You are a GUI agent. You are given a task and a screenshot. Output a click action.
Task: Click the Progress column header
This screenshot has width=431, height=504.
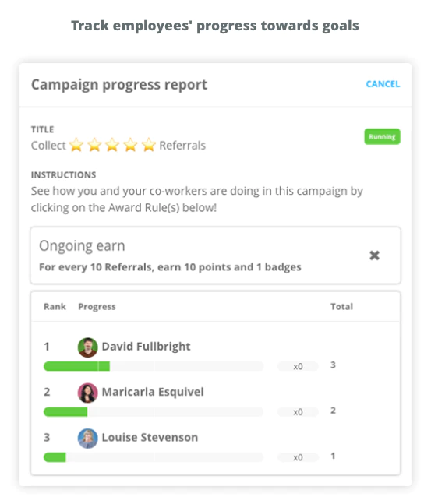97,307
